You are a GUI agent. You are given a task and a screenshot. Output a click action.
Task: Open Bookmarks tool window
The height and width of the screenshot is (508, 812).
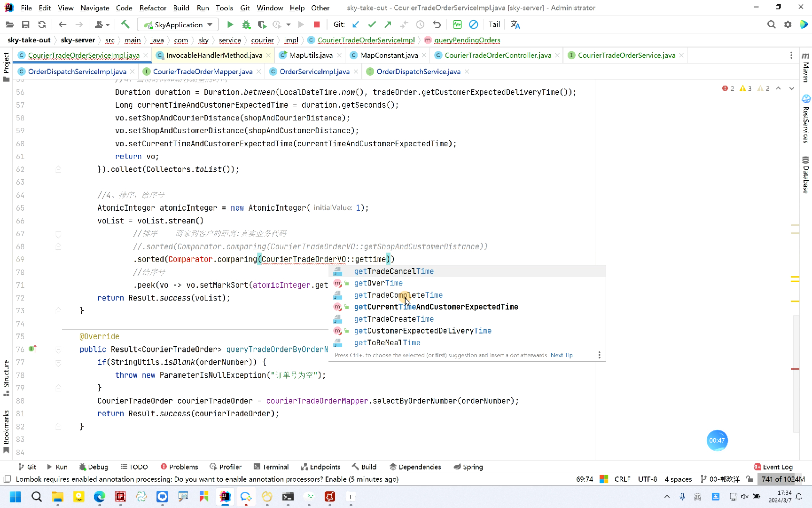click(6, 431)
